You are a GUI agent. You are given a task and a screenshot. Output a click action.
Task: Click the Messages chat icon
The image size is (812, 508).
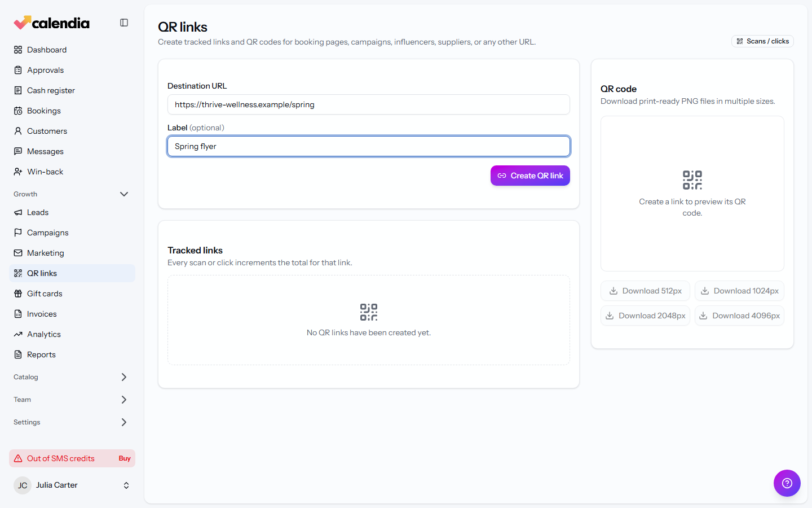tap(18, 151)
